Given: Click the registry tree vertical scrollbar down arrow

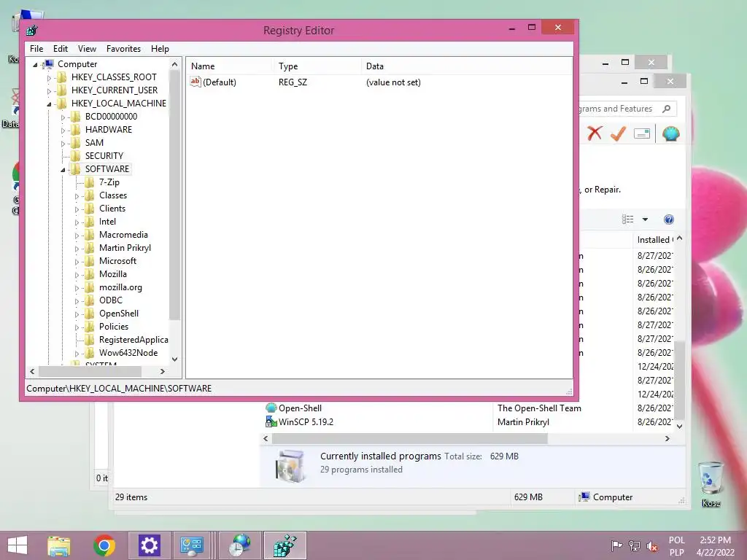Looking at the screenshot, I should (175, 359).
